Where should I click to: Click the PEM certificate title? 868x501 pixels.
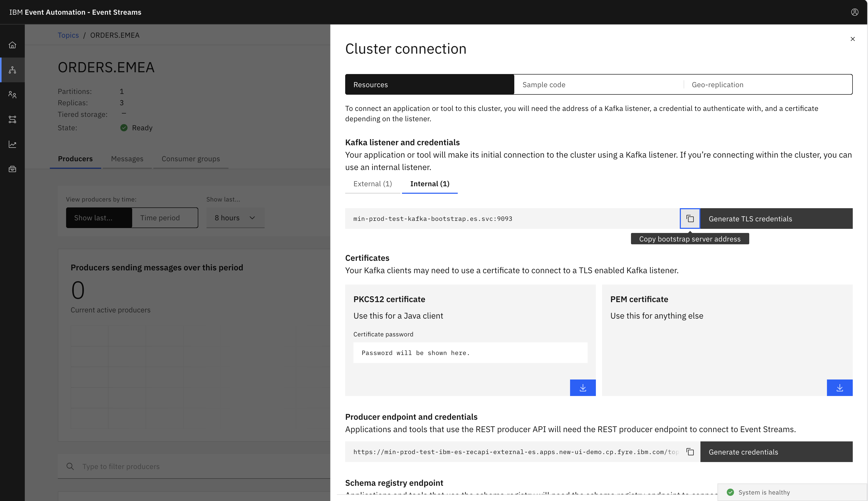(639, 299)
